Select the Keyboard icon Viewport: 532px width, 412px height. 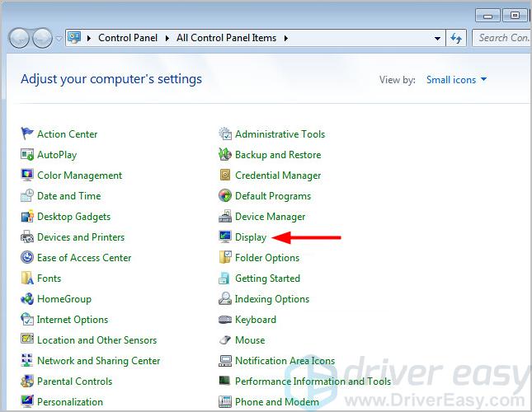coord(225,320)
